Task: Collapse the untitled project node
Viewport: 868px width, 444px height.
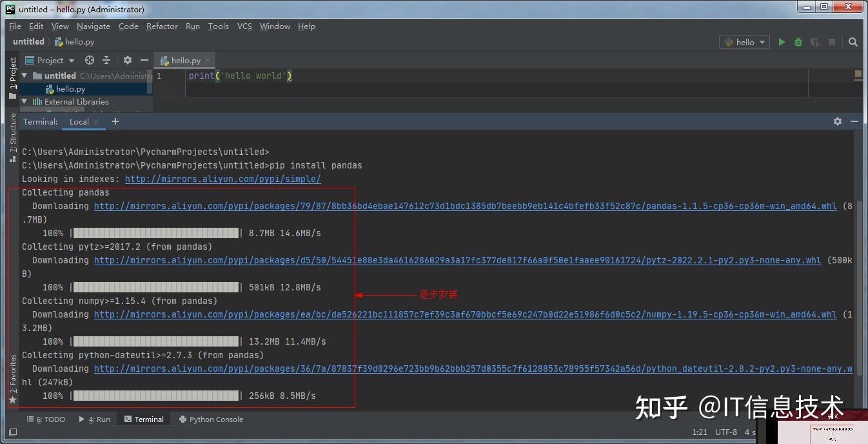Action: pyautogui.click(x=24, y=75)
